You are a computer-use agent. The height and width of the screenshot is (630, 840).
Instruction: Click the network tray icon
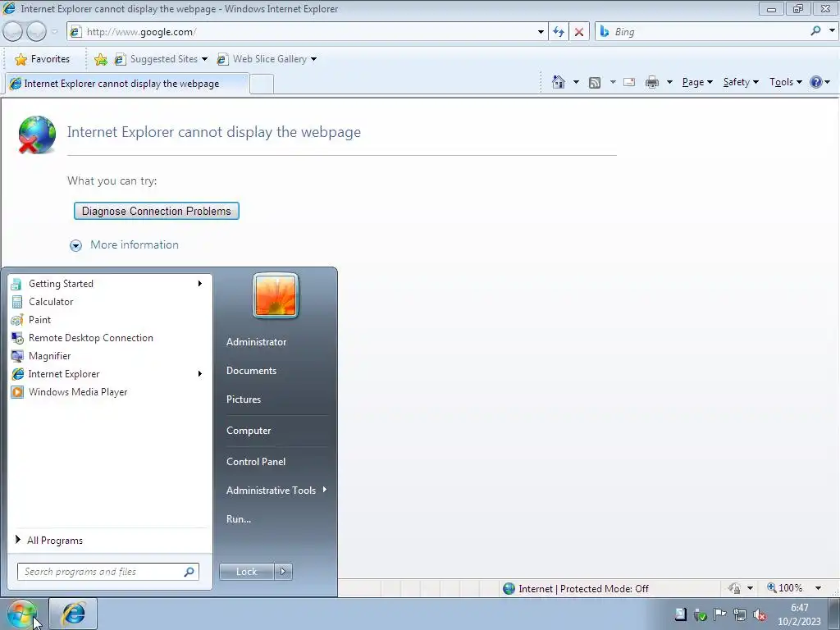[x=740, y=614]
